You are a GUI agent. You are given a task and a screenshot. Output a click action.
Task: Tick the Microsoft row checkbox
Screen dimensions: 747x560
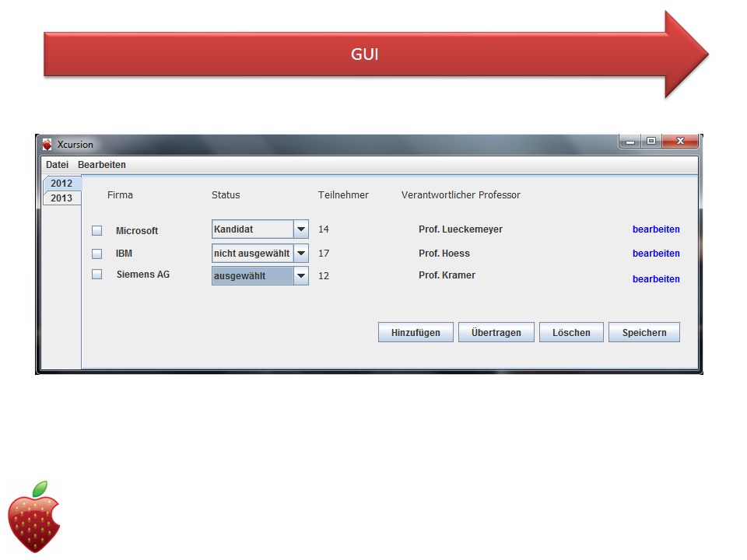96,230
